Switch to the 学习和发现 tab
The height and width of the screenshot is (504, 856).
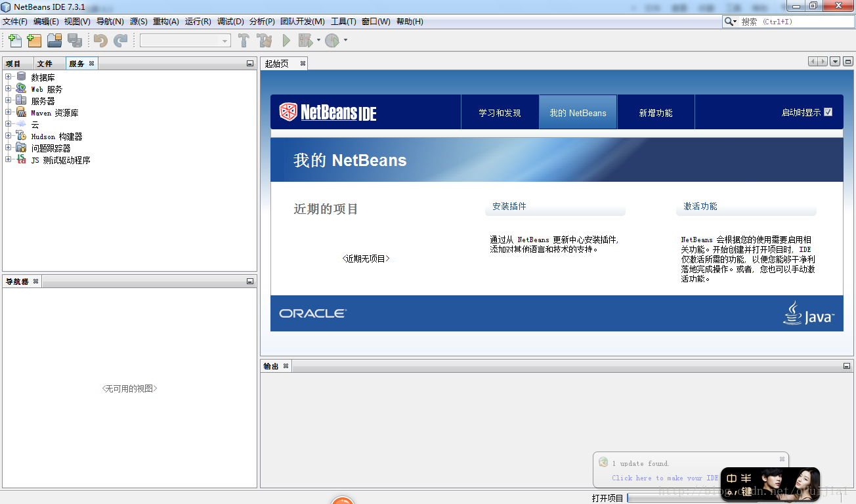(x=500, y=113)
